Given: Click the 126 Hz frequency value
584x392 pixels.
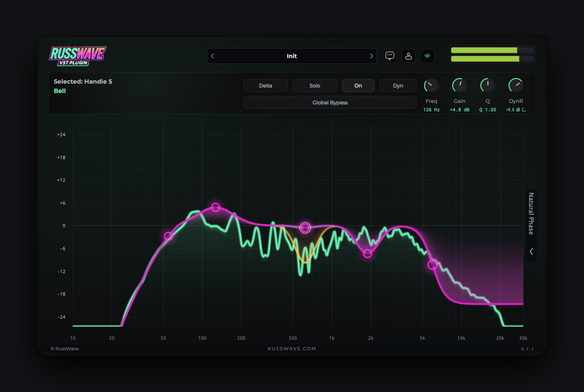Looking at the screenshot, I should point(431,110).
